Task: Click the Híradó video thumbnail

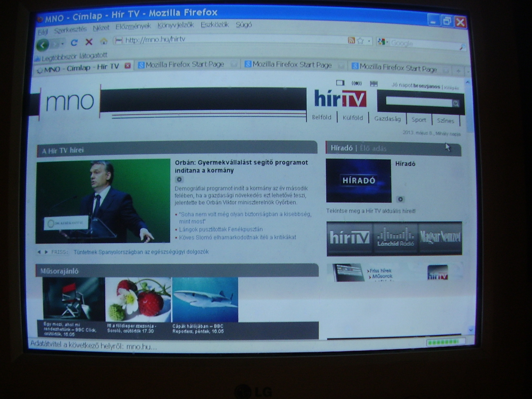Action: (x=358, y=181)
